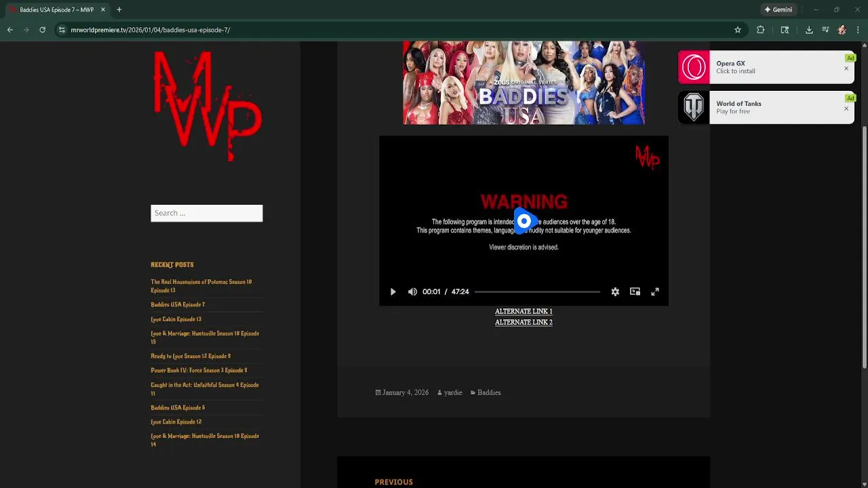Open the browser downloads icon

809,30
